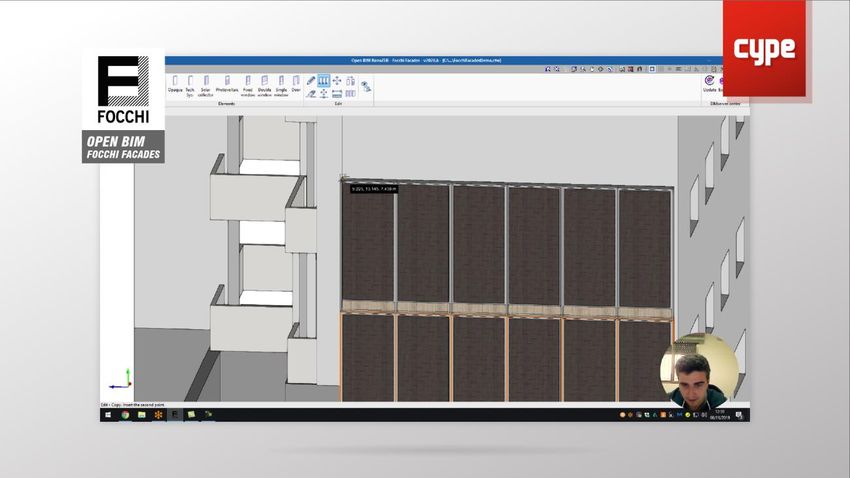Click the taskbar clock
The height and width of the screenshot is (478, 850).
(x=719, y=414)
